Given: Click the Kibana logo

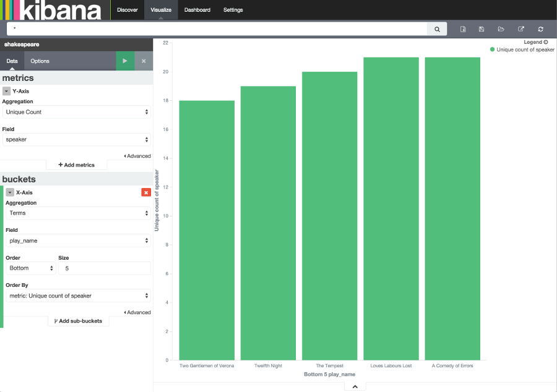Looking at the screenshot, I should [53, 10].
